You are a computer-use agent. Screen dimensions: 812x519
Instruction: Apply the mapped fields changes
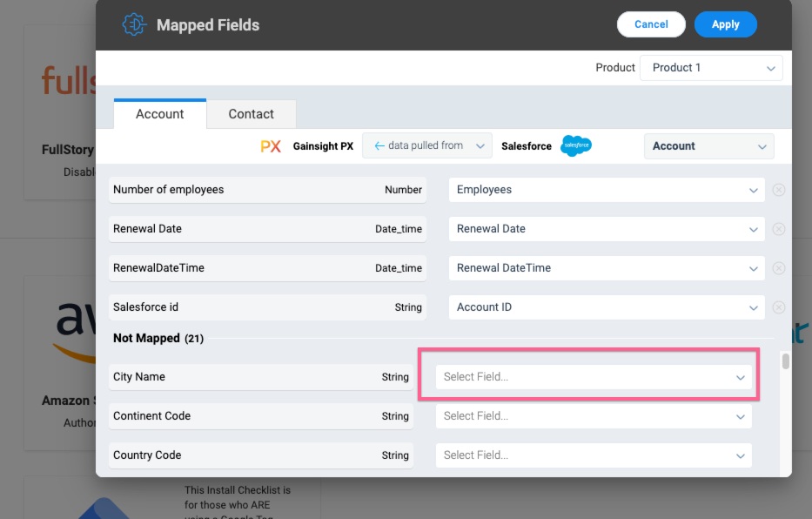[725, 24]
